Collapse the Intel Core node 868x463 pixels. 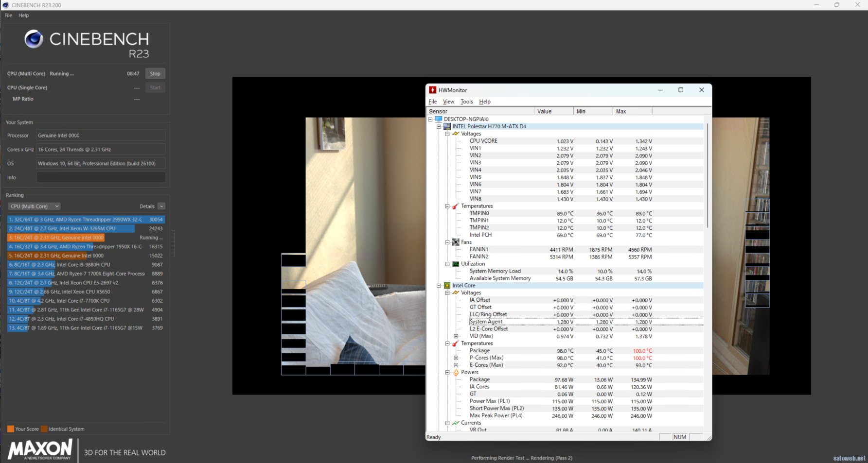pos(439,286)
